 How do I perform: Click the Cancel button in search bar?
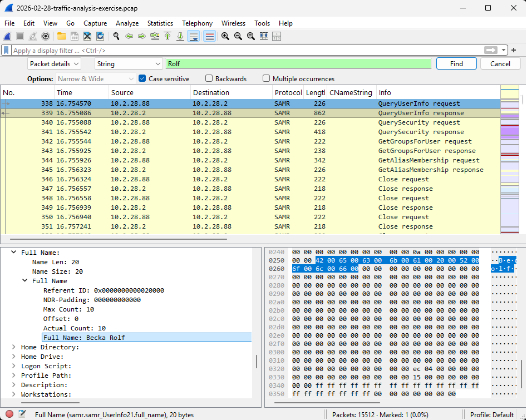500,64
